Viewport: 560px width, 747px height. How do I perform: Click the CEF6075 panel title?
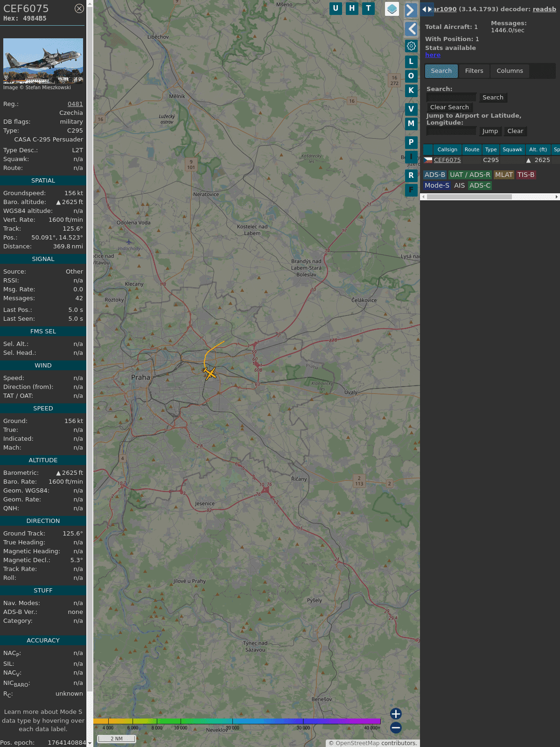[x=26, y=8]
